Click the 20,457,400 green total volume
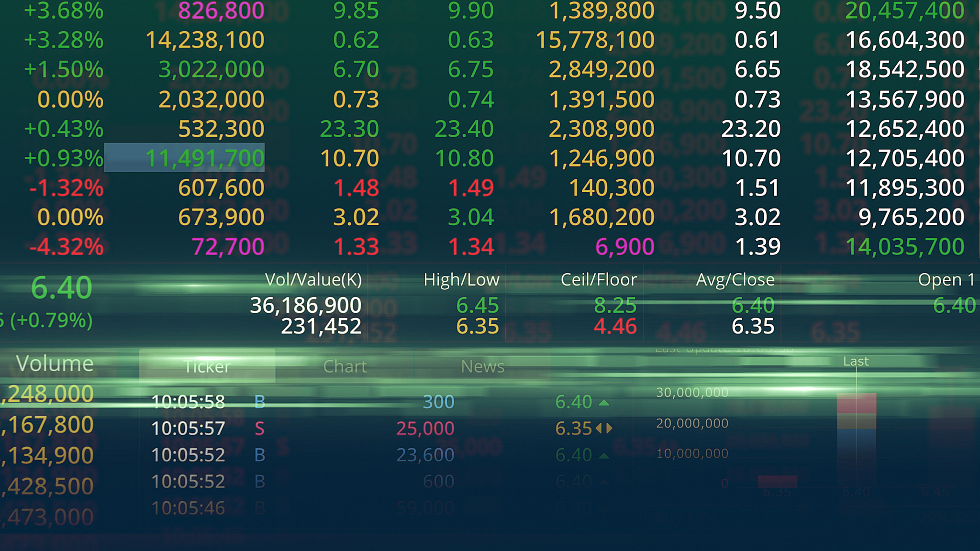This screenshot has height=551, width=980. pos(904,11)
